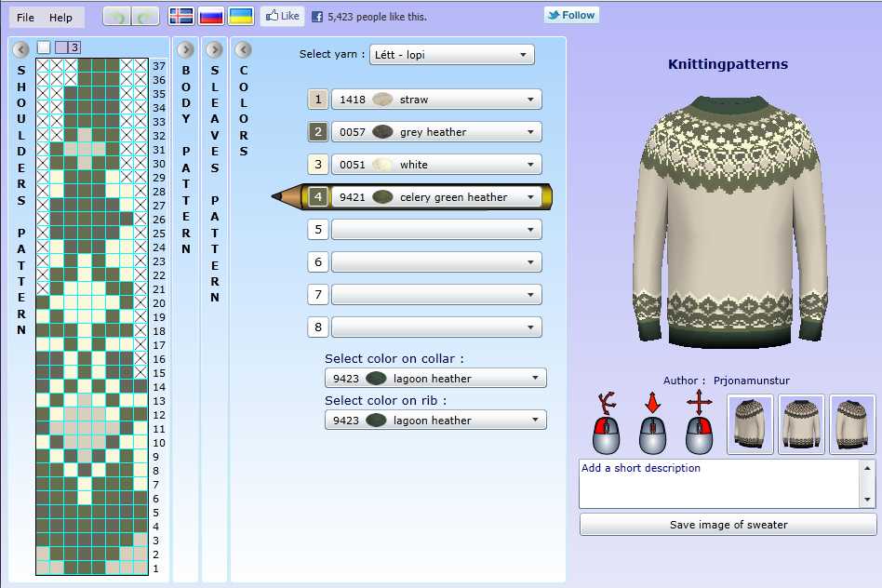Open the empty color 5 dropdown
This screenshot has width=882, height=588.
pyautogui.click(x=436, y=230)
